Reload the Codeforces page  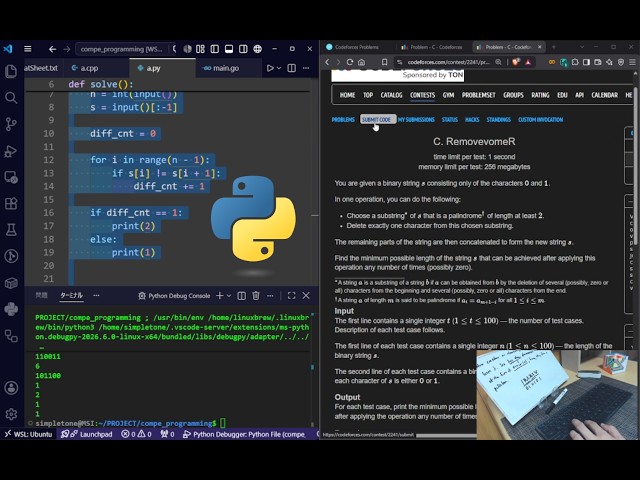[x=350, y=62]
